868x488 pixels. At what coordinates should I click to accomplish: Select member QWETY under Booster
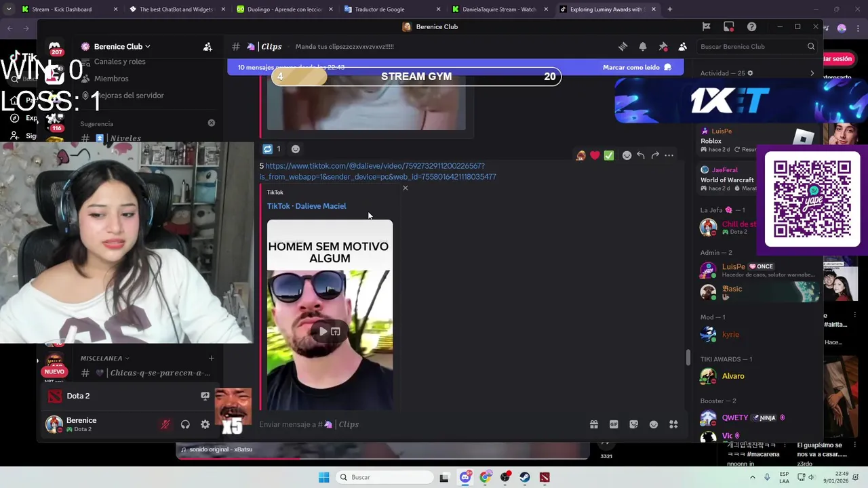(758, 418)
